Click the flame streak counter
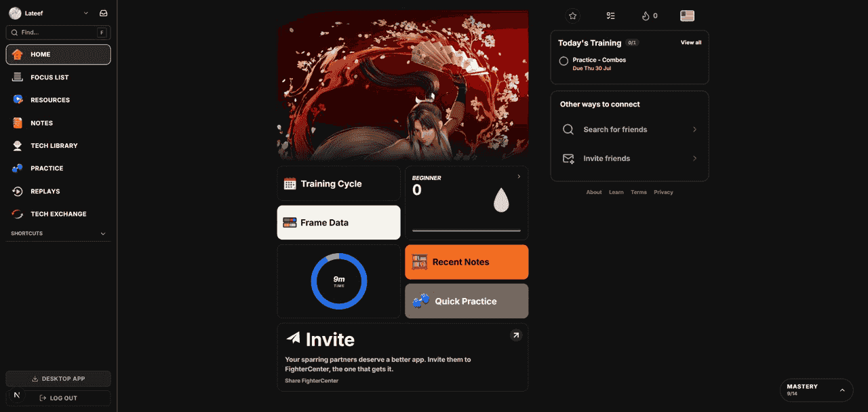This screenshot has width=868, height=412. (x=650, y=16)
